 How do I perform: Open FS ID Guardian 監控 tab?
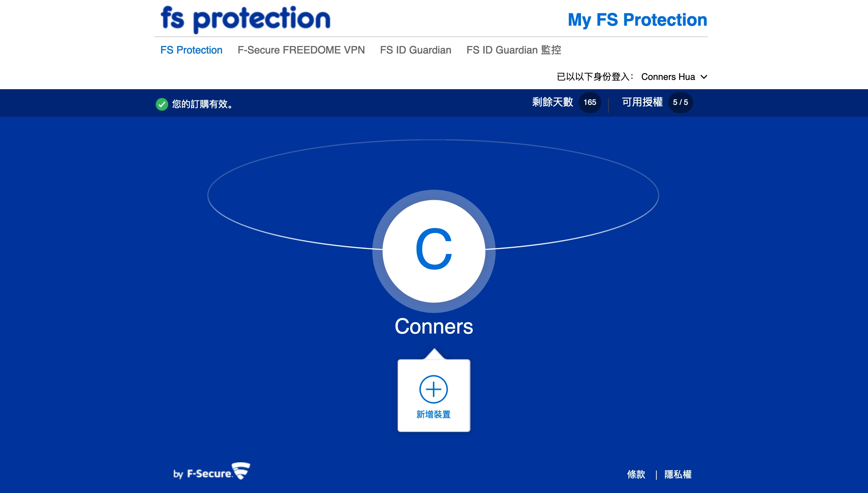514,50
